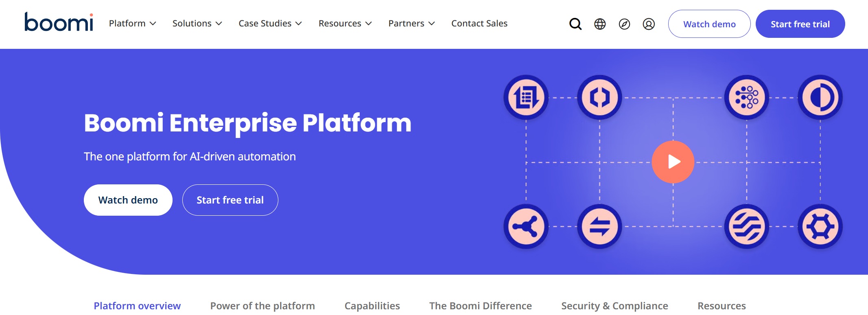Click the hexagon connector ring icon
The image size is (868, 315).
click(820, 226)
